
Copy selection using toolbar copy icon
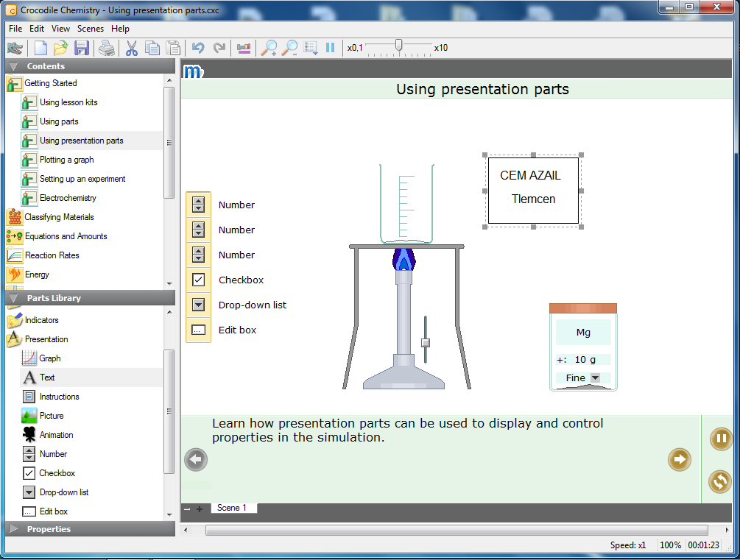coord(152,48)
